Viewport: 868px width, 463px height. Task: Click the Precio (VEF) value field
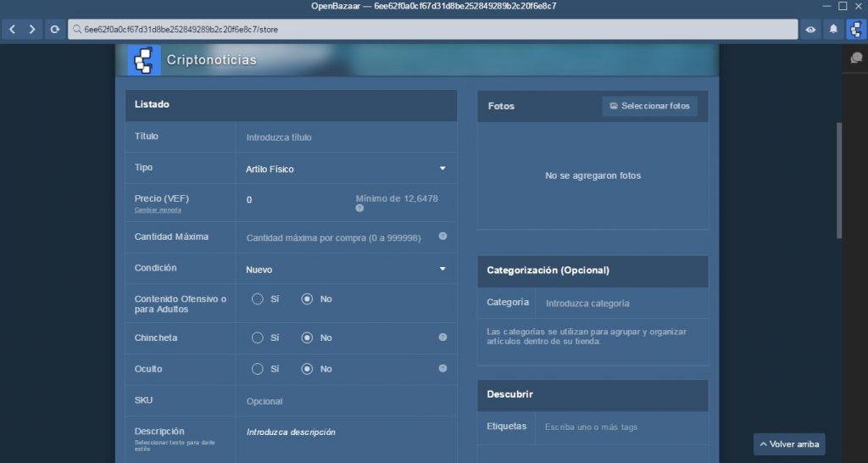[296, 200]
